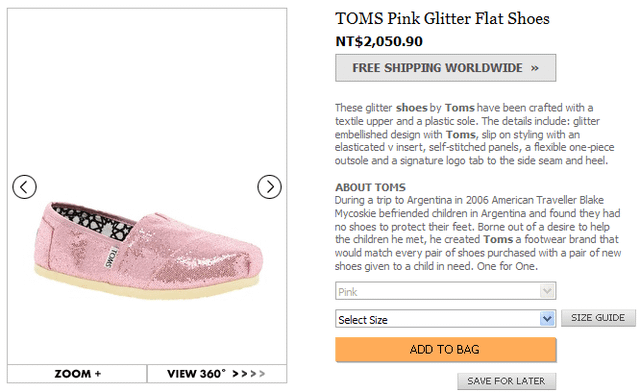Open the SIZE GUIDE
Screen dimensions: 640x392
point(598,318)
